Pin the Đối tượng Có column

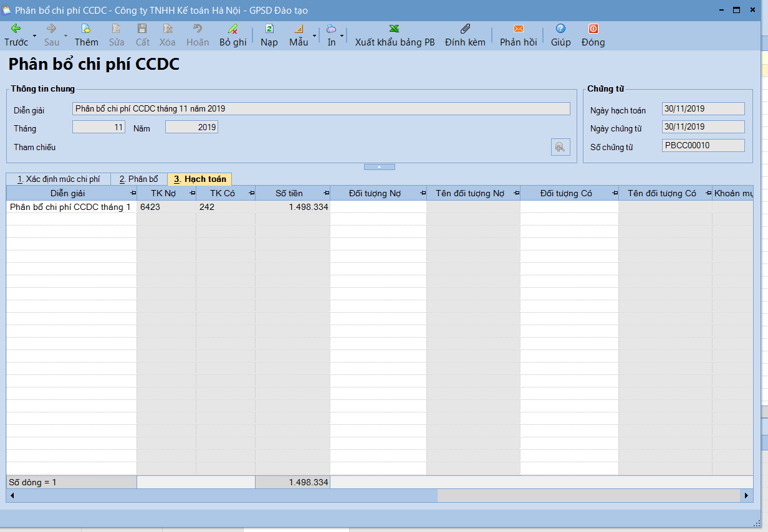point(614,194)
